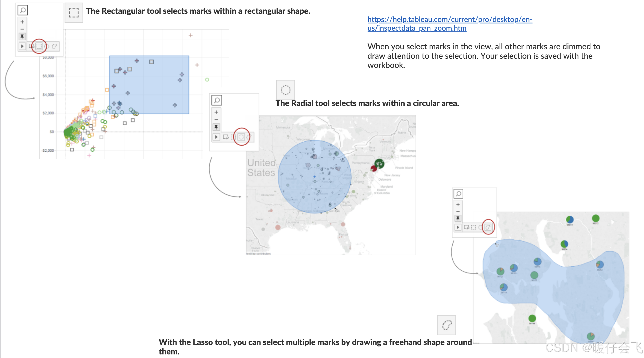Select Radial tool in US map toolbar

pyautogui.click(x=241, y=137)
